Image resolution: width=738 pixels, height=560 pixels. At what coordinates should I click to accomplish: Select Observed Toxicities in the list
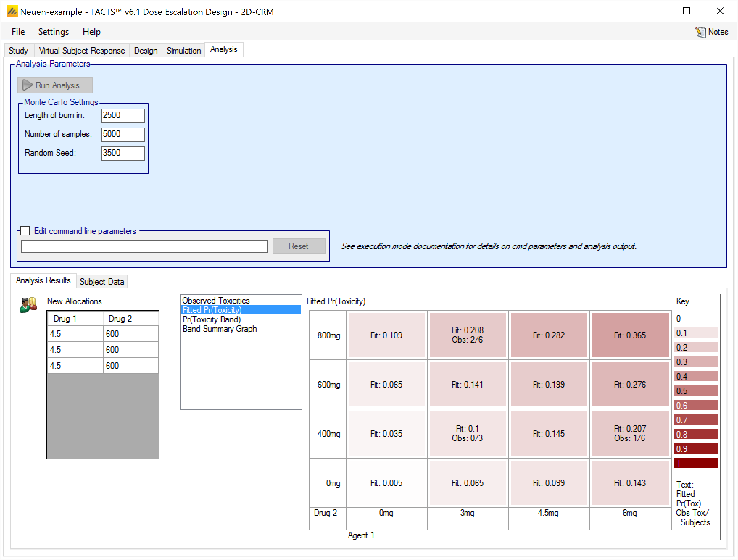[216, 300]
